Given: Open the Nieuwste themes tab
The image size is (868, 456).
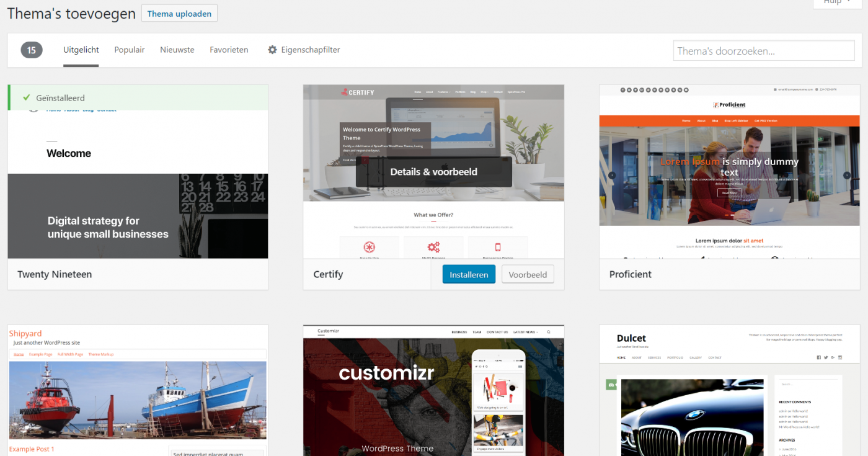Looking at the screenshot, I should pyautogui.click(x=177, y=50).
